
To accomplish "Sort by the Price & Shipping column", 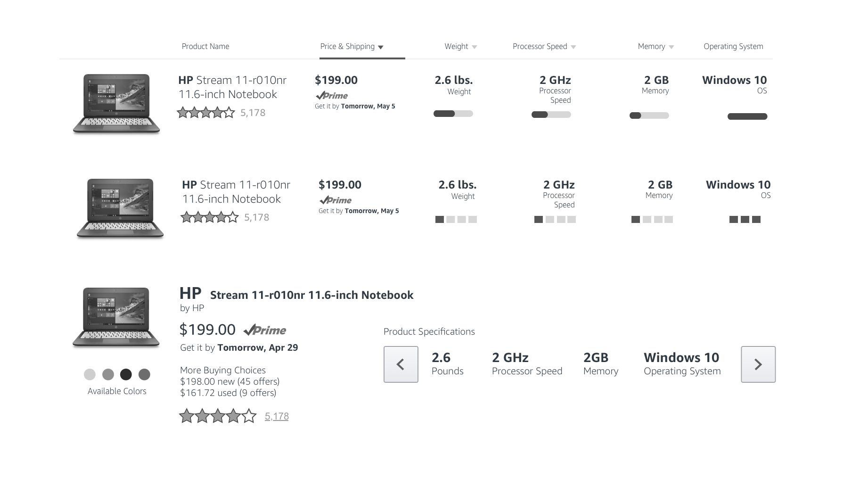I will pos(352,47).
